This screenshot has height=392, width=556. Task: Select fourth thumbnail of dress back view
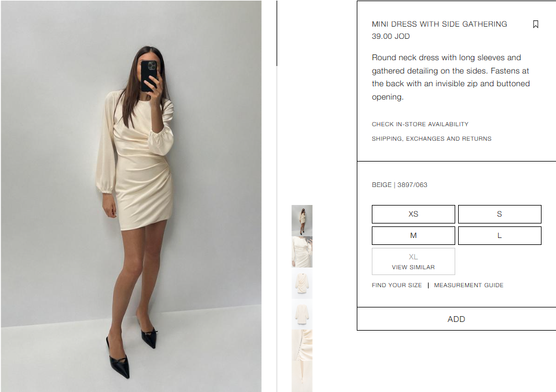click(x=302, y=314)
